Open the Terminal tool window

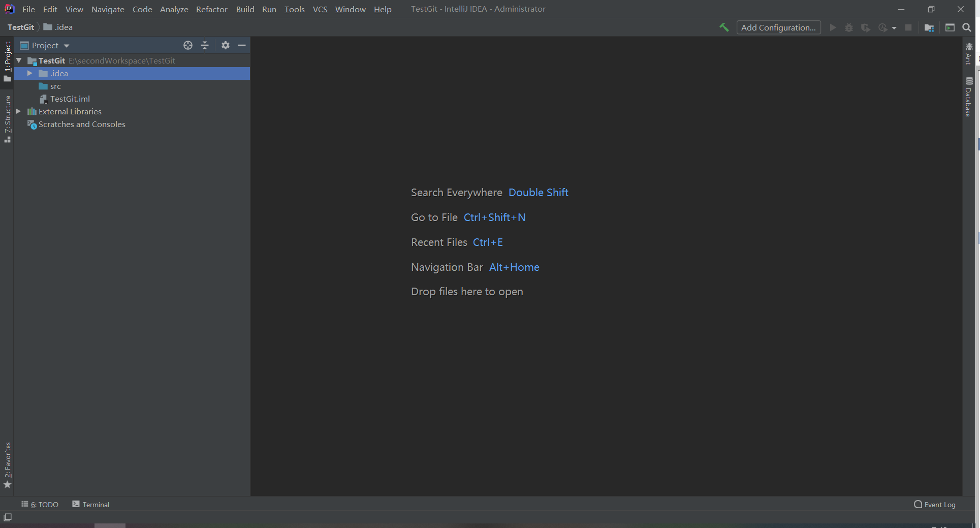[x=90, y=504]
